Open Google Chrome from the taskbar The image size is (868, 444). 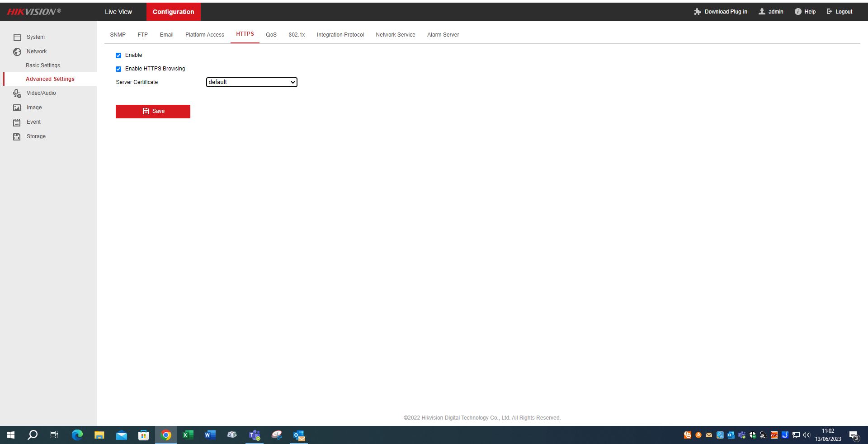pos(166,435)
